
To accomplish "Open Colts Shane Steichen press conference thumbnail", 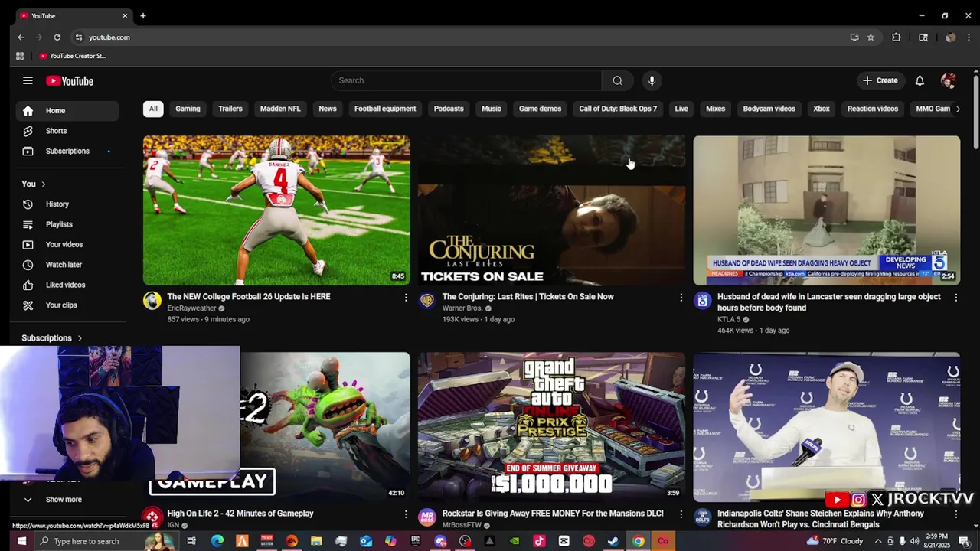I will click(827, 427).
